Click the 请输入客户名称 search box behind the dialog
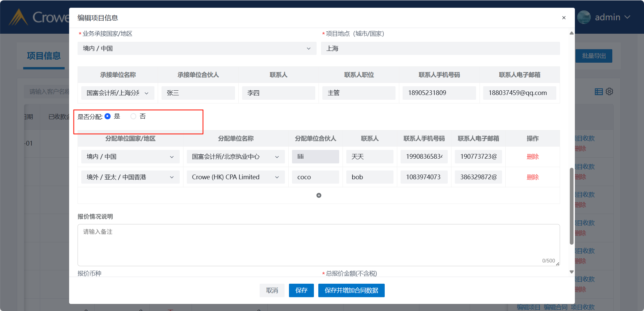 47,92
